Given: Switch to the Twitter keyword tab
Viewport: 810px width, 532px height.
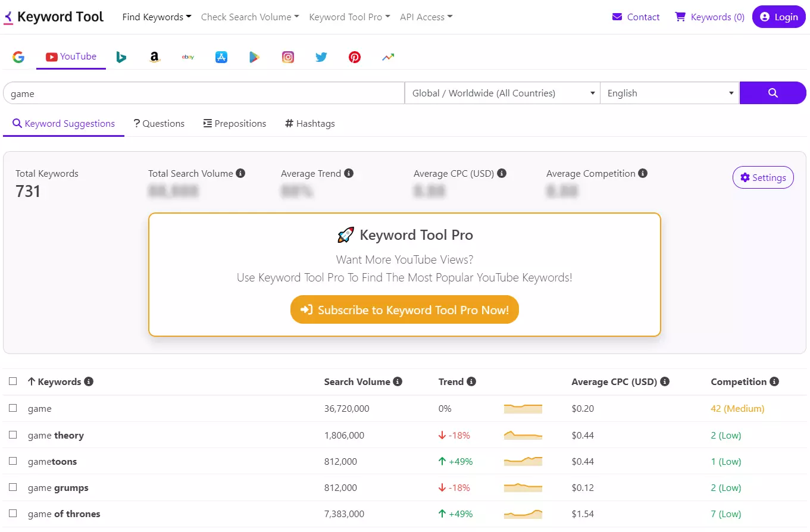Looking at the screenshot, I should pos(321,57).
